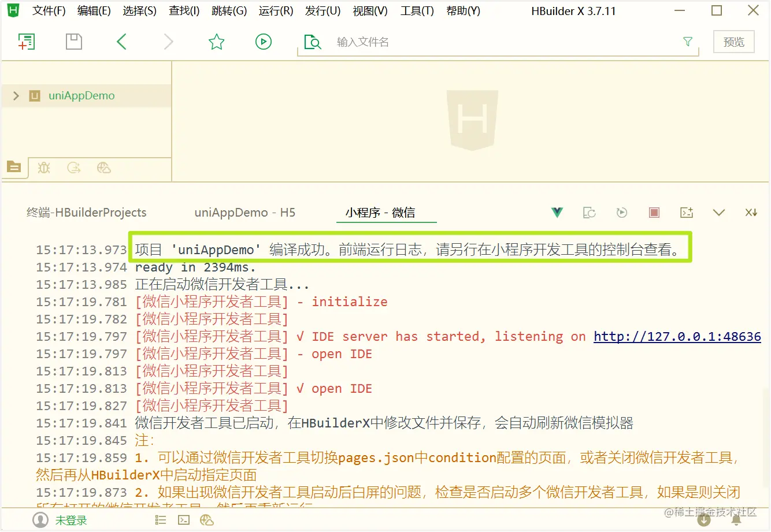Go forward with the right arrow

tap(169, 42)
